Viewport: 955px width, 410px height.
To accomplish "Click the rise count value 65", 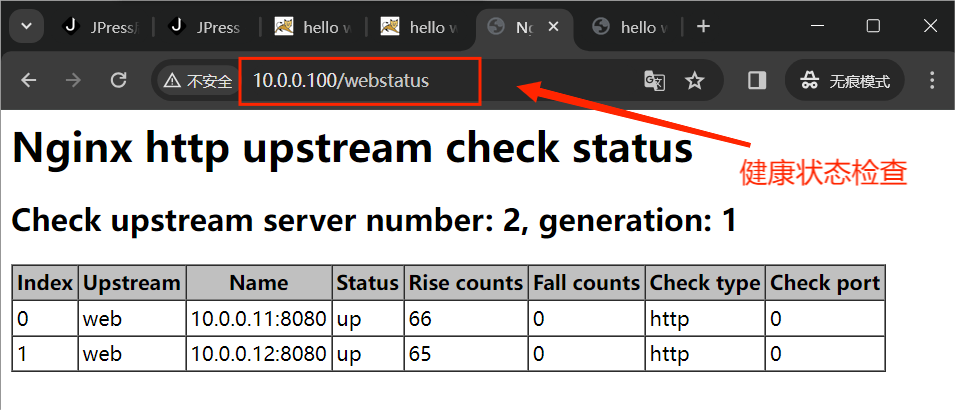I will pyautogui.click(x=420, y=353).
